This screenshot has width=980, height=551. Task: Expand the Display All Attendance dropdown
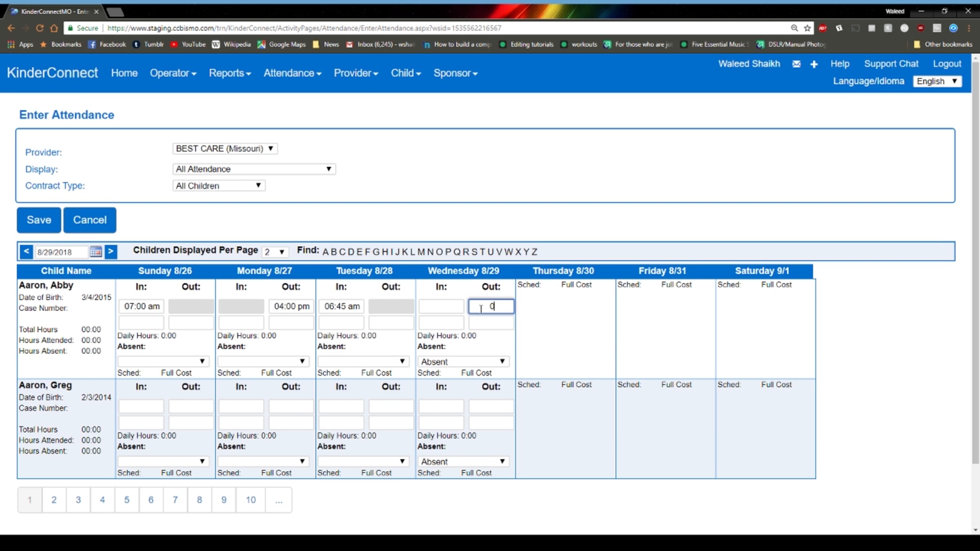254,169
